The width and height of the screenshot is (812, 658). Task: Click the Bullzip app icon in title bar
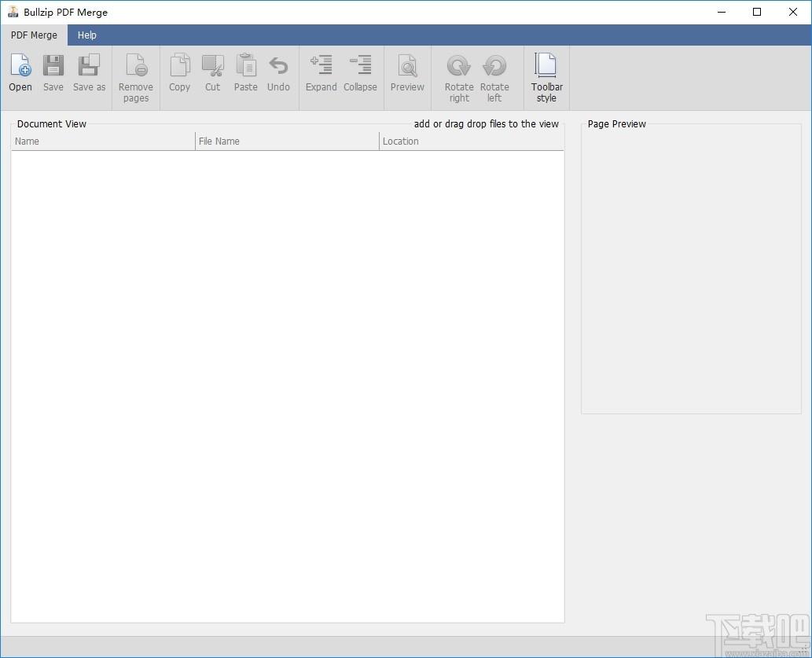pyautogui.click(x=13, y=12)
